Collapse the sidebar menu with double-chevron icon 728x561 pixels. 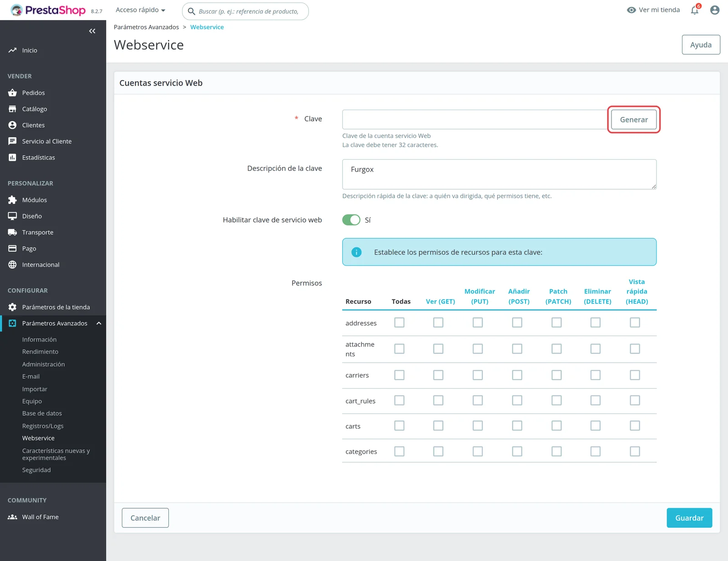coord(92,31)
